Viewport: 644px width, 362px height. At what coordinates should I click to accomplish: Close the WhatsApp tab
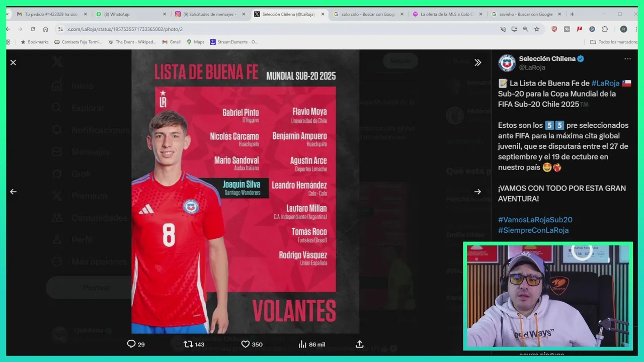(165, 14)
